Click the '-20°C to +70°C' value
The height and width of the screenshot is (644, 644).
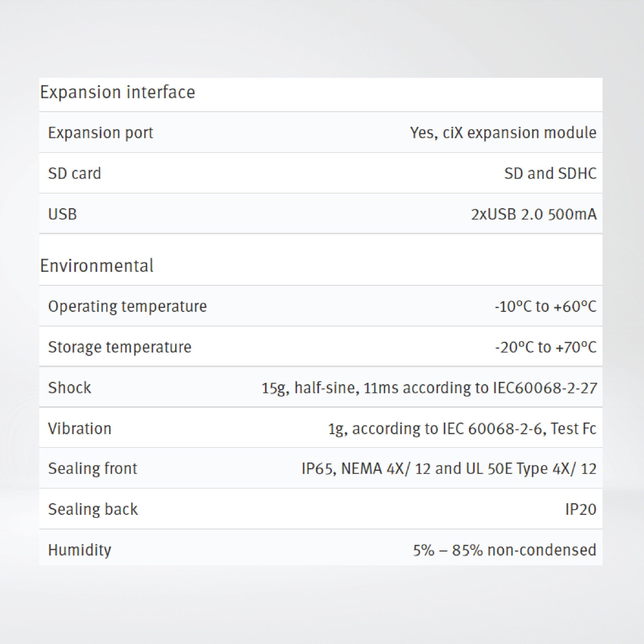[545, 347]
